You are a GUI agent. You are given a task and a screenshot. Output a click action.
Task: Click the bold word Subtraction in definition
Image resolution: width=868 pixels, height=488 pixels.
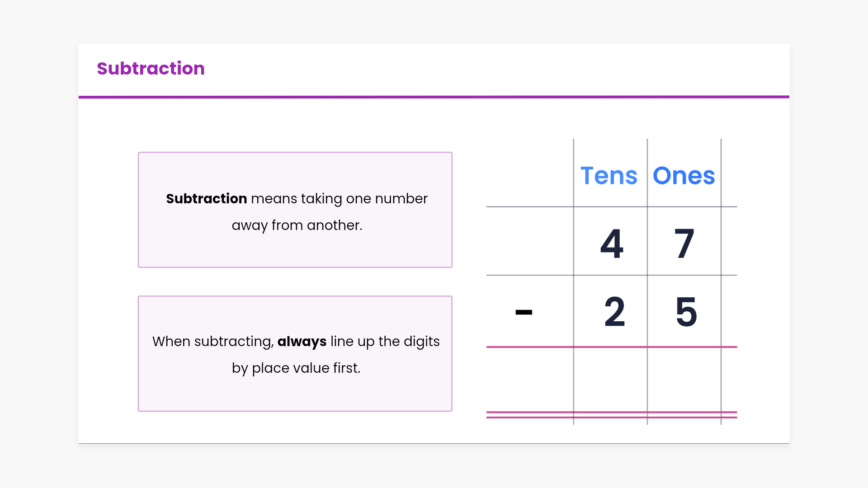tap(206, 199)
